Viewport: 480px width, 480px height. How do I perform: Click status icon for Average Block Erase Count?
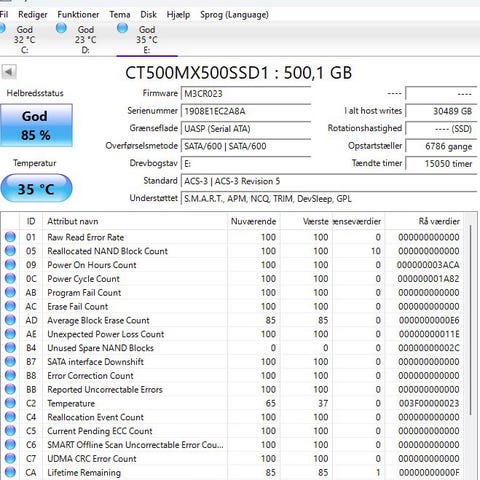click(x=10, y=320)
